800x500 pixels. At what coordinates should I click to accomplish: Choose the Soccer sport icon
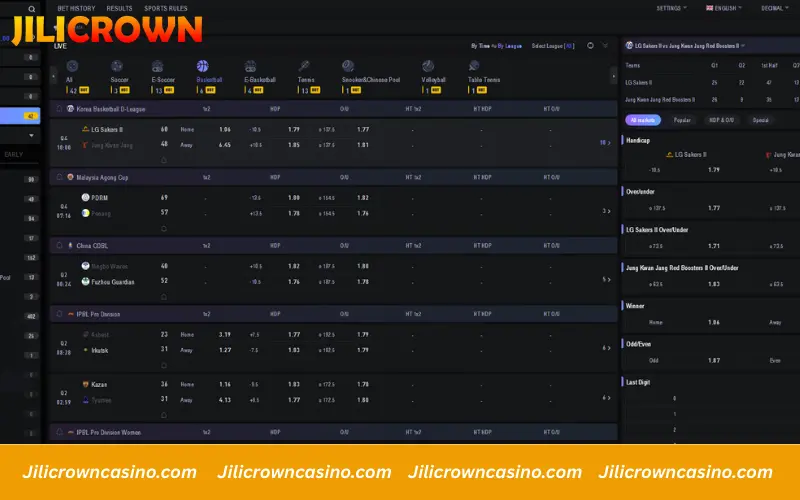(117, 66)
